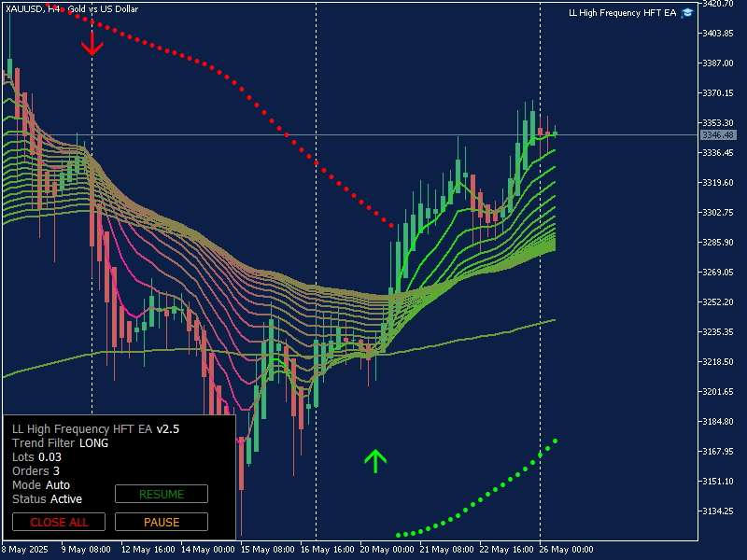Click the Mode Auto text

pyautogui.click(x=41, y=484)
